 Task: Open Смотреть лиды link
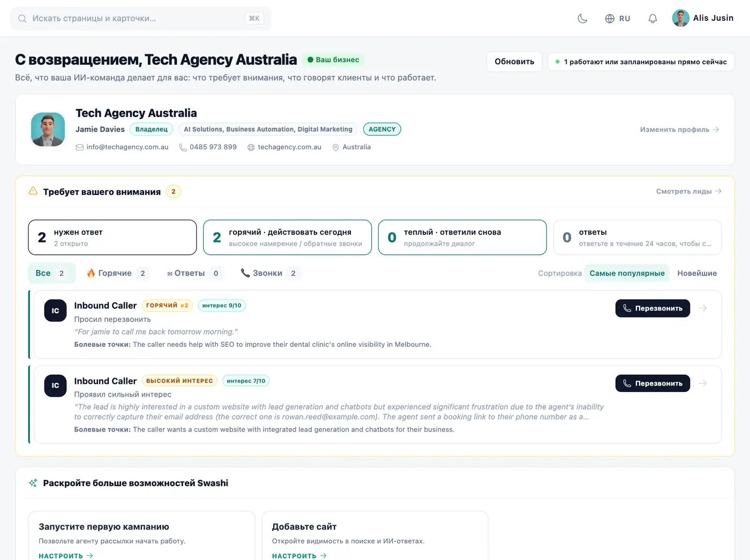point(689,191)
